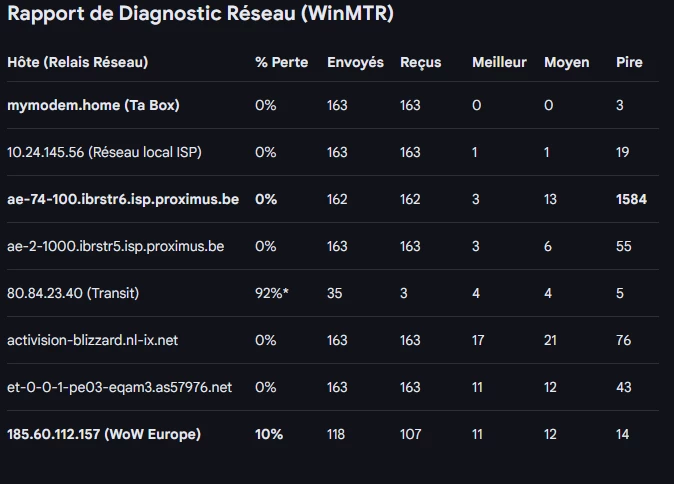Select the 107 received packets value

pyautogui.click(x=410, y=434)
